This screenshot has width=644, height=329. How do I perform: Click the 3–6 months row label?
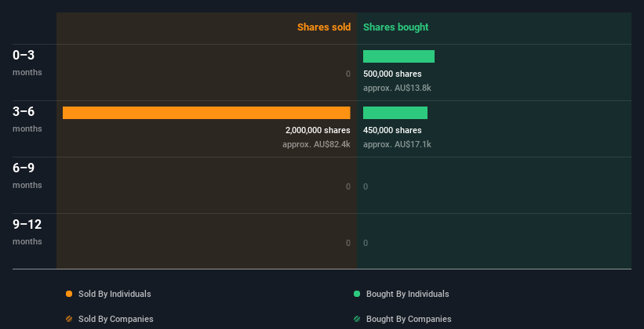[x=27, y=119]
